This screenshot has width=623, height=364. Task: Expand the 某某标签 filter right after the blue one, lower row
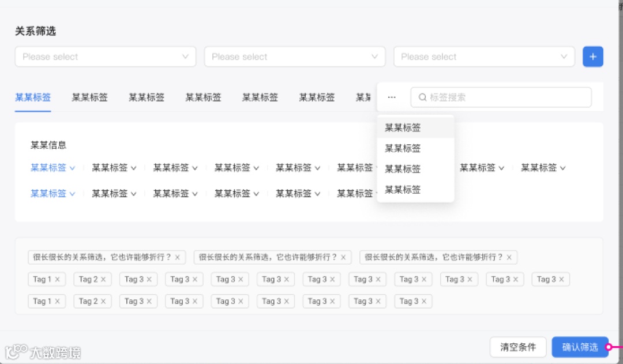[114, 193]
